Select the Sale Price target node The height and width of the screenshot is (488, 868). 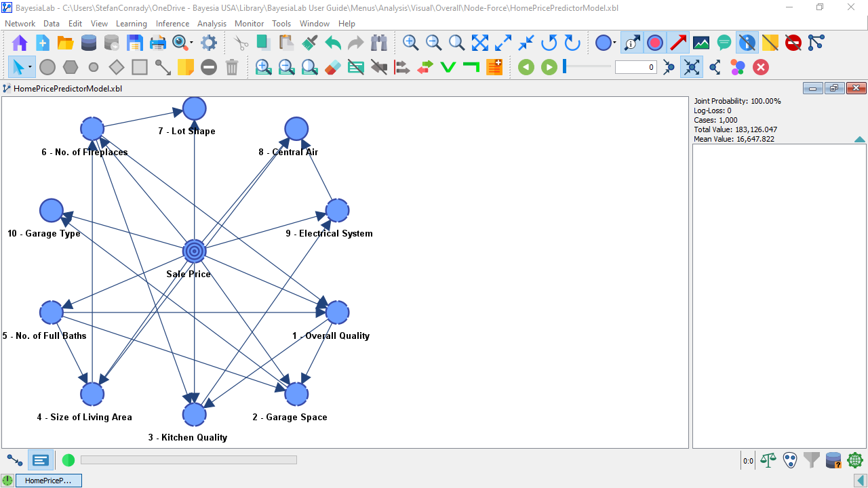pos(194,251)
